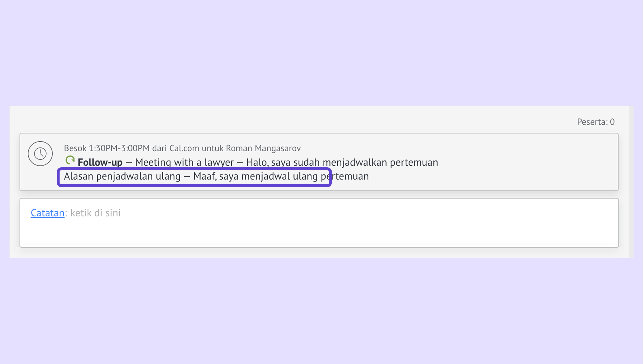Click the word dari before Cal.com
The image size is (643, 364).
click(x=159, y=148)
